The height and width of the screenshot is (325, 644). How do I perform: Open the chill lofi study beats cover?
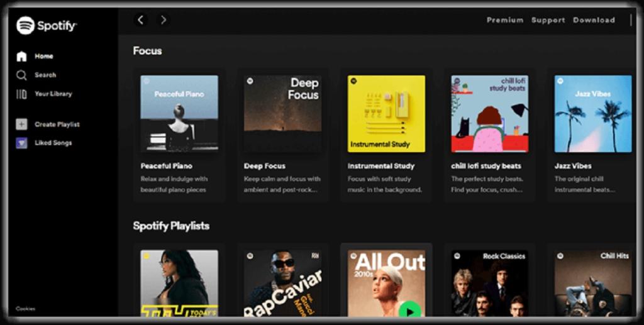click(490, 114)
